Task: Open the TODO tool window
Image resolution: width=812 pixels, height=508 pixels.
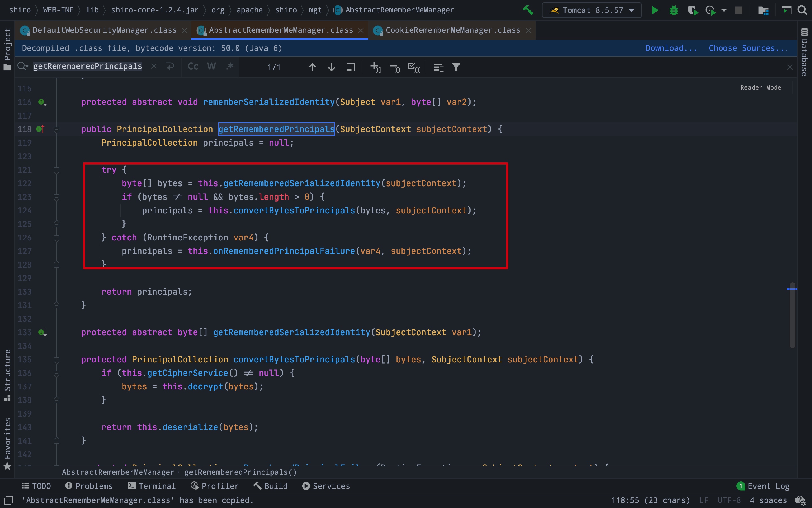Action: pos(36,486)
